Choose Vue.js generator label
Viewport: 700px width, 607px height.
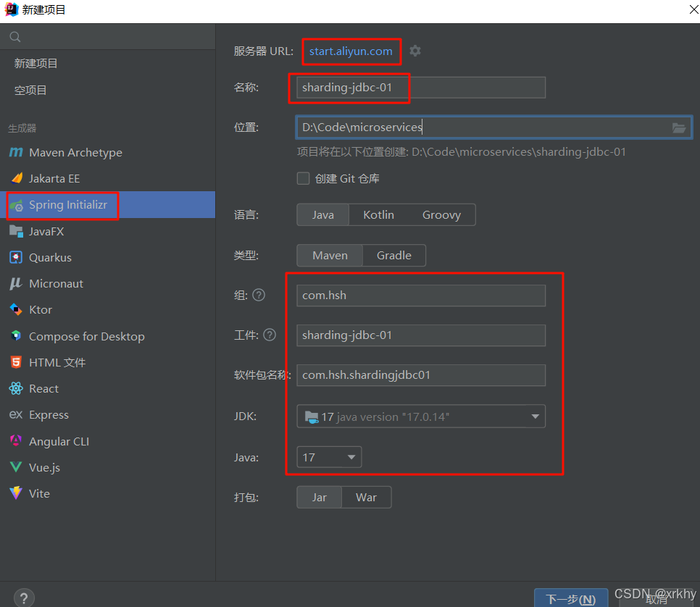tap(44, 468)
